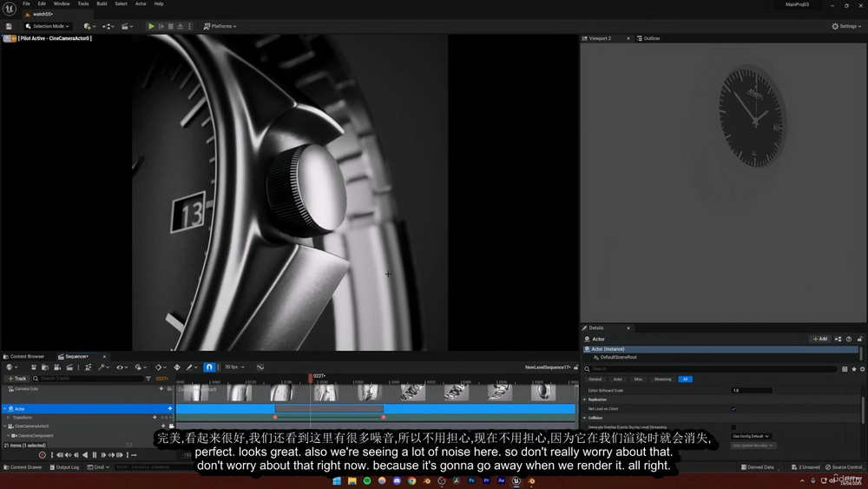
Task: Open the Sequencer view options eye dropdown
Action: click(122, 367)
